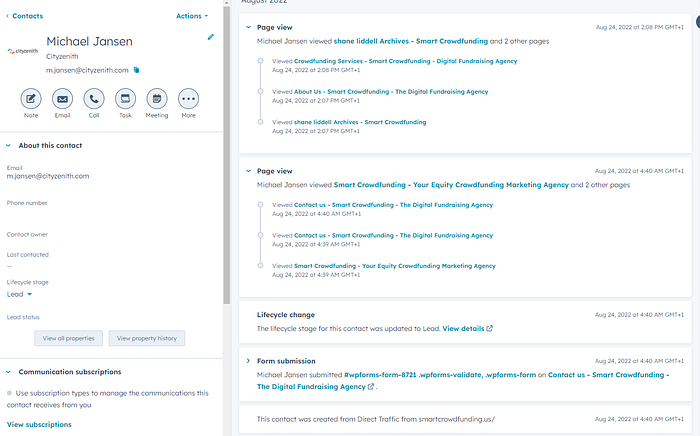The height and width of the screenshot is (436, 700).
Task: Open About Us - Smart Crowdfunding link
Action: [391, 91]
